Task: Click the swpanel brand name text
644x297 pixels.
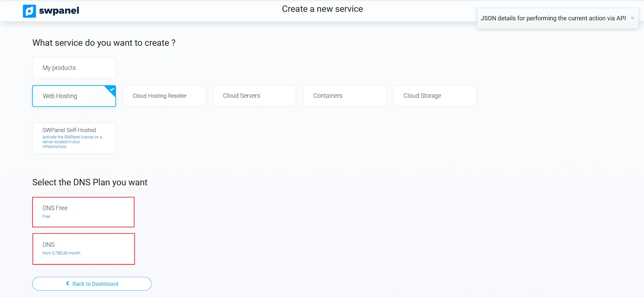Action: click(59, 11)
